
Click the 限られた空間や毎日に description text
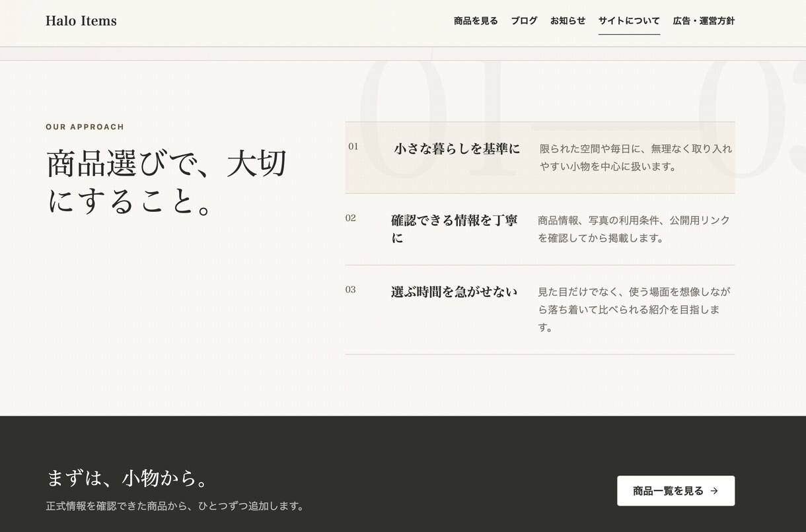coord(636,158)
